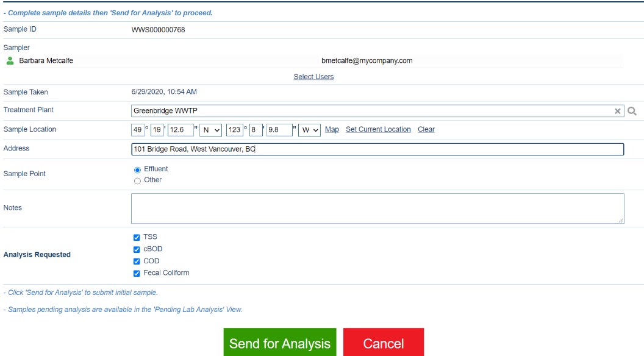Open latitude N/S direction dropdown

210,130
